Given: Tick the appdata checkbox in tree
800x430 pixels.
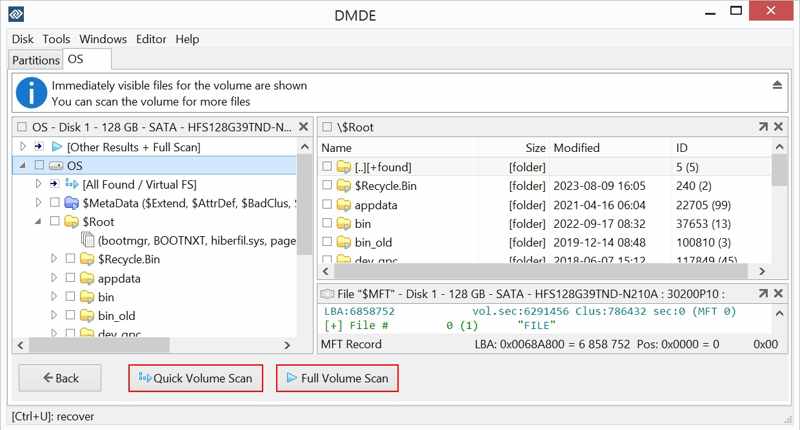Looking at the screenshot, I should point(70,277).
